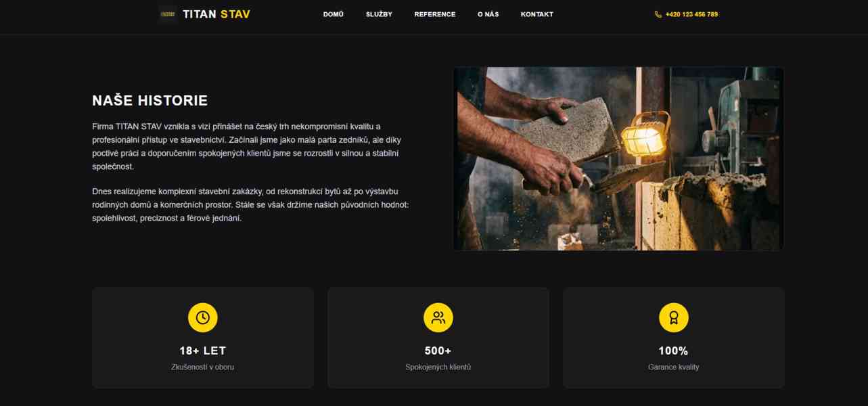Open the Reference page from navigation
The height and width of the screenshot is (406, 868).
click(435, 14)
